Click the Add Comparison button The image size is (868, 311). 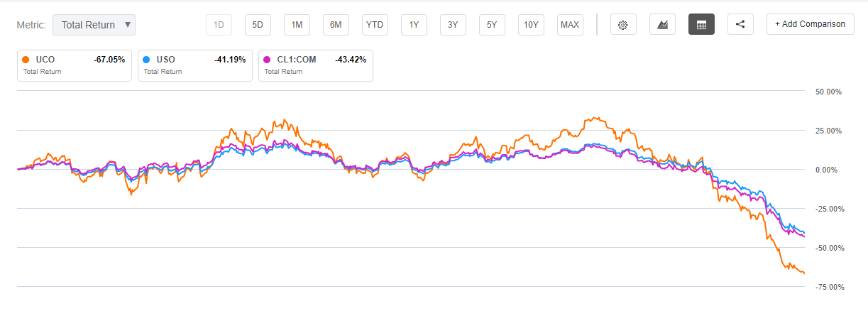point(810,24)
